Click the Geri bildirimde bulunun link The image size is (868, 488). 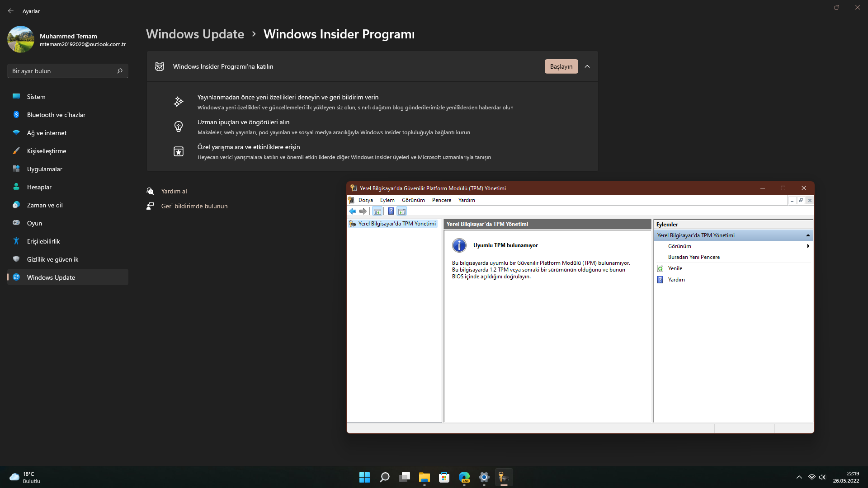coord(194,206)
